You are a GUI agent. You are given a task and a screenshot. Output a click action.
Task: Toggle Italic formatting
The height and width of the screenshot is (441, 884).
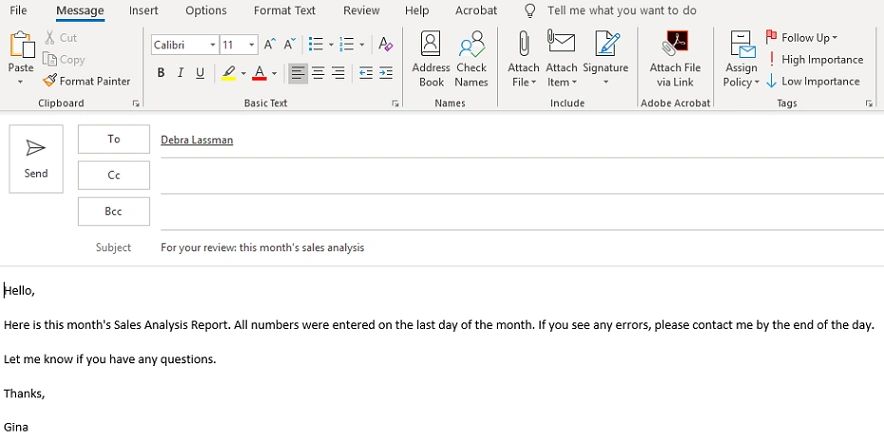click(181, 73)
